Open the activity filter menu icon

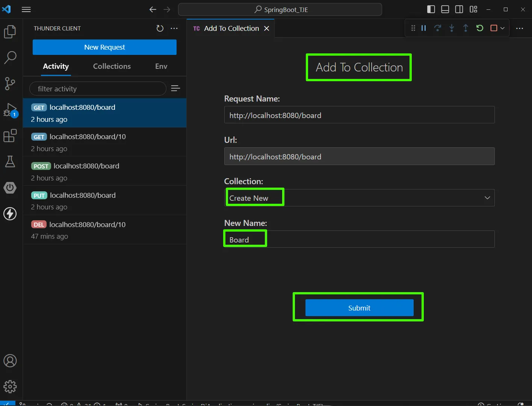pyautogui.click(x=175, y=88)
